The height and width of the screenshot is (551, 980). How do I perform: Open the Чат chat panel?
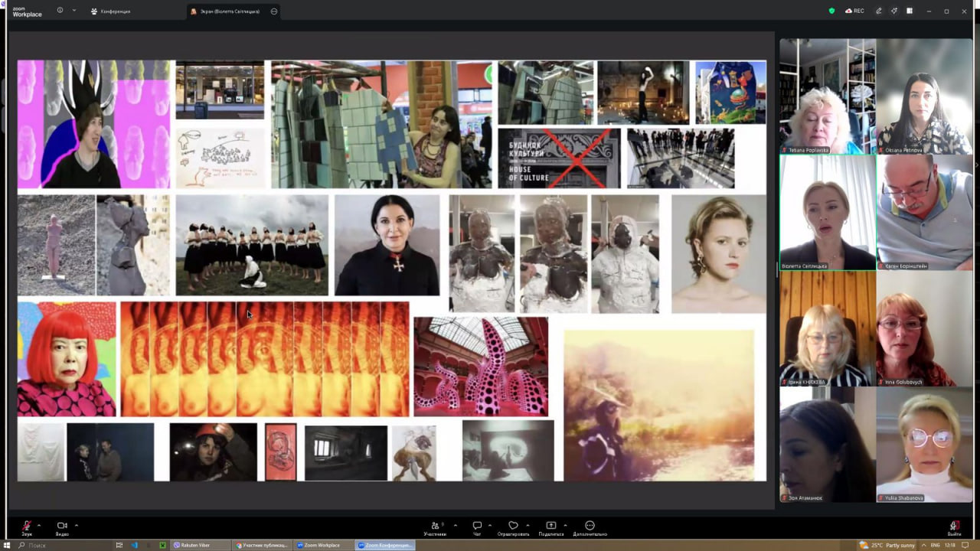pos(477,527)
